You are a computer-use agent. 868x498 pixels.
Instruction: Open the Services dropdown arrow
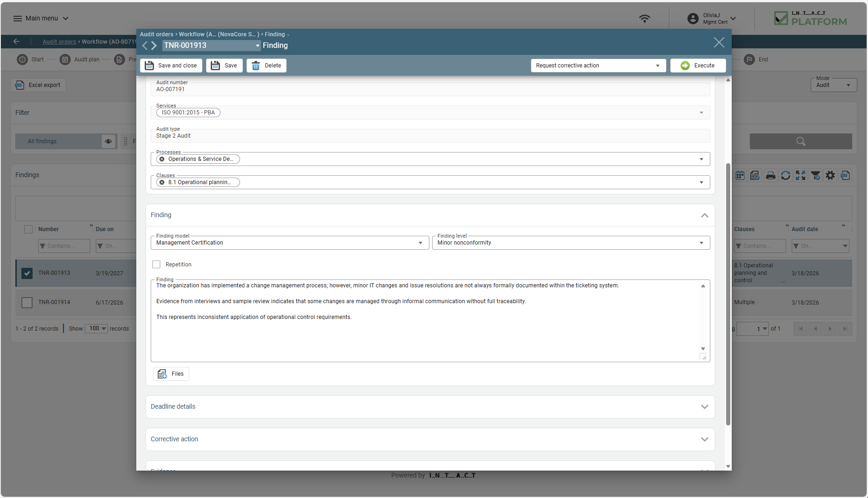[701, 113]
